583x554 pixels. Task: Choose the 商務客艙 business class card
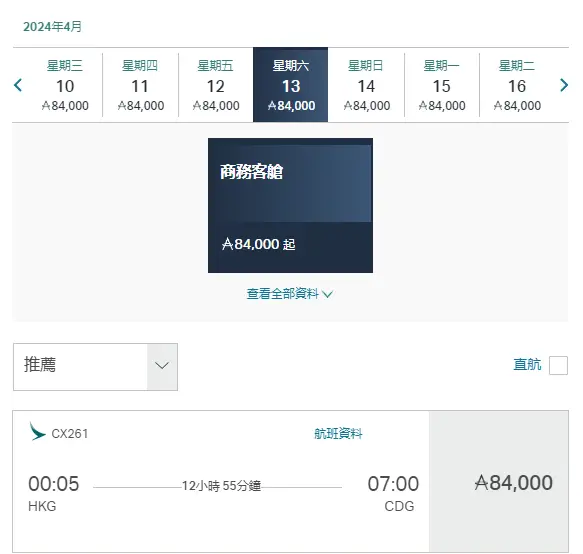click(x=290, y=205)
